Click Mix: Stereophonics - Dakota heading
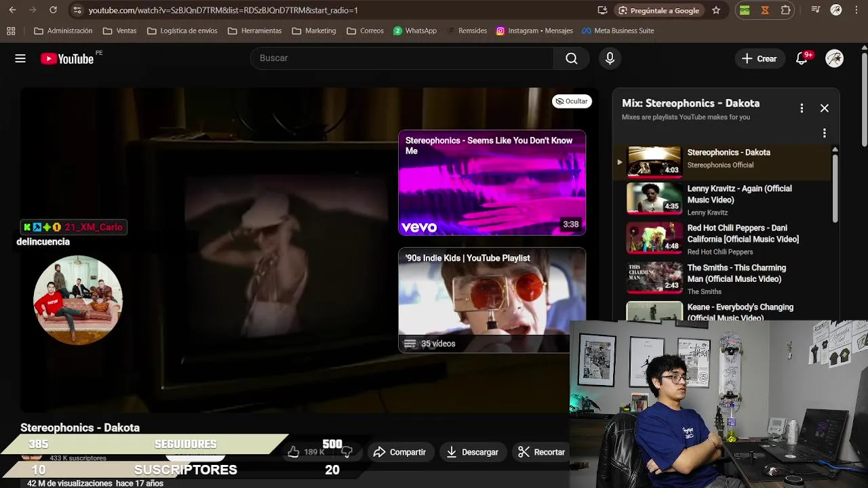The image size is (868, 488). 690,103
